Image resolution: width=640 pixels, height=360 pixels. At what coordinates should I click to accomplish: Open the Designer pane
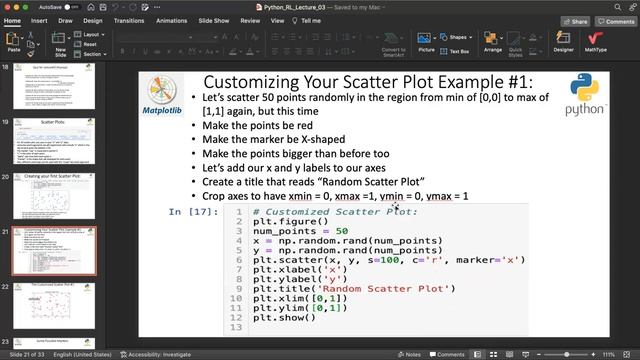tap(564, 42)
